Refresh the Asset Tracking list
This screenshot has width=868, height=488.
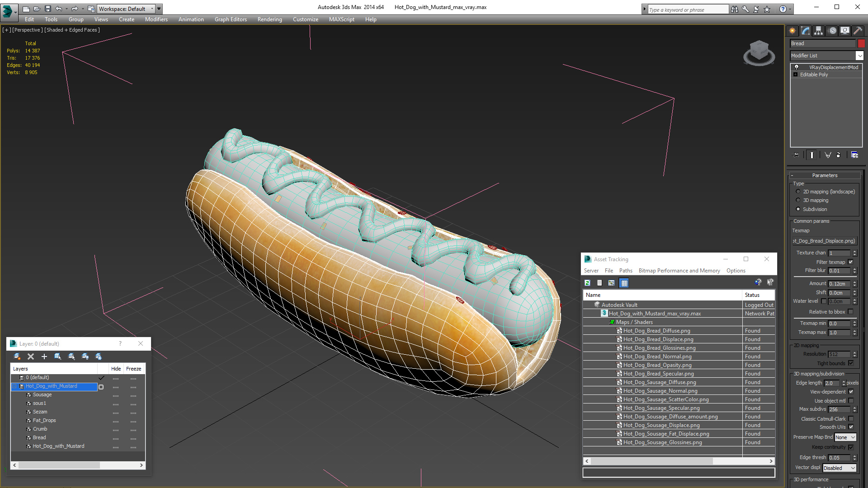pyautogui.click(x=587, y=283)
